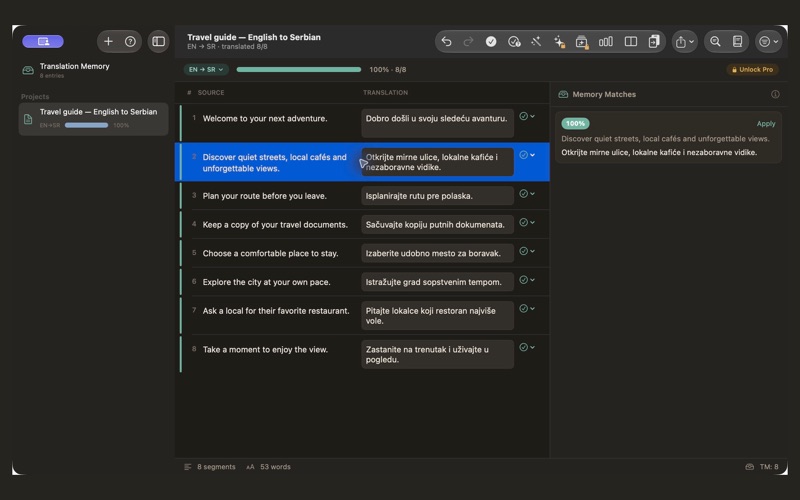Click translation field 'Dobro došli u svoju sledeću avanturu.'

(x=437, y=123)
